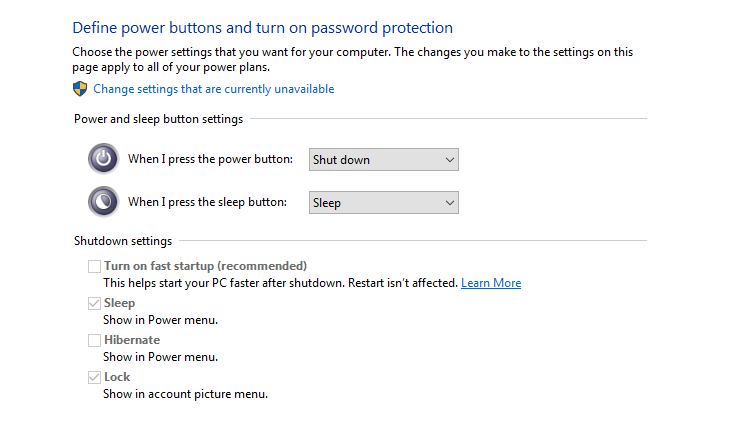Click the Turn on fast startup label text
The image size is (734, 440).
click(x=205, y=266)
